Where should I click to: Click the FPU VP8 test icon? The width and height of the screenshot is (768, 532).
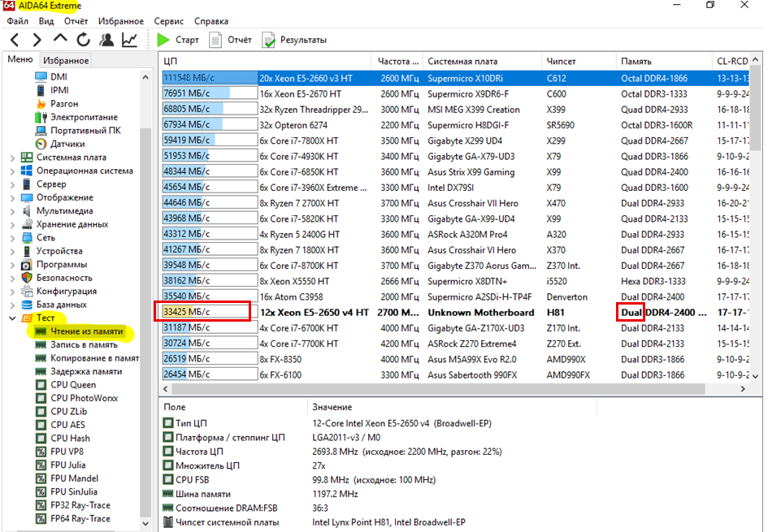[x=41, y=452]
